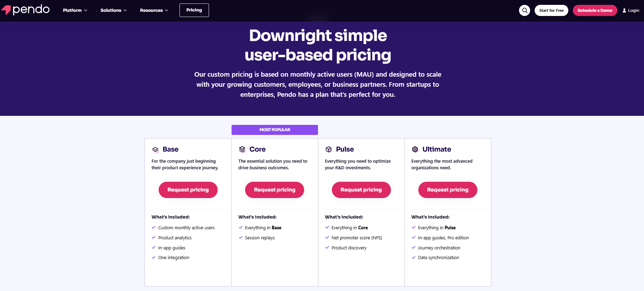
Task: Expand the Platform dropdown
Action: pos(75,10)
